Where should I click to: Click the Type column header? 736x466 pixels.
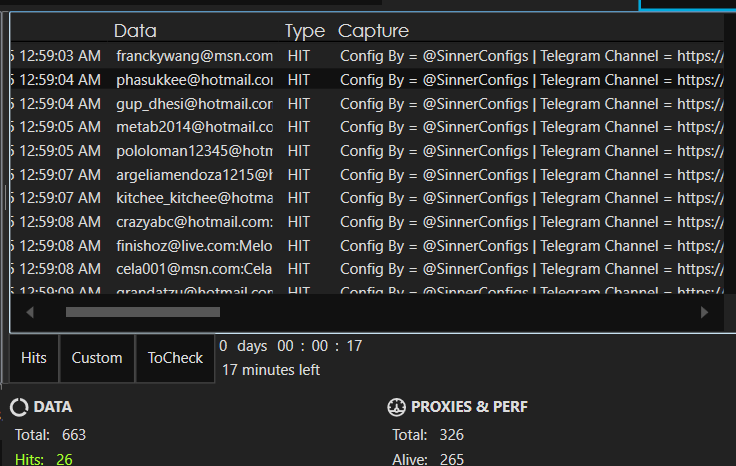point(305,31)
